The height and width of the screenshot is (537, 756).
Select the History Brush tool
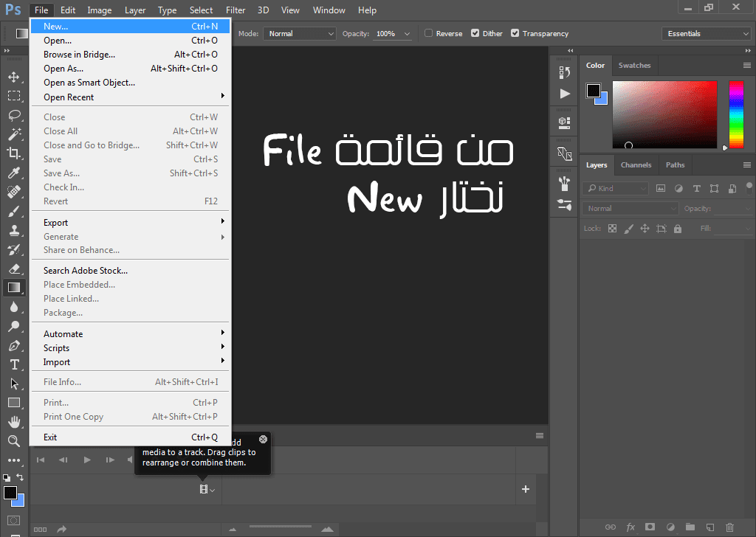pyautogui.click(x=14, y=249)
